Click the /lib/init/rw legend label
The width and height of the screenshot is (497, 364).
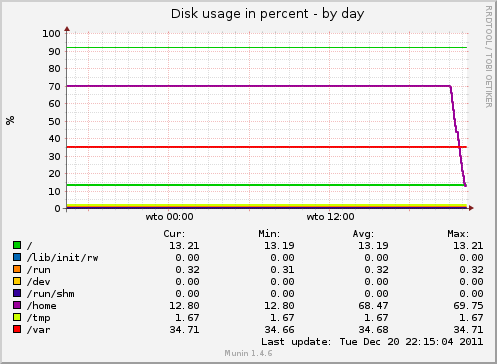(63, 258)
